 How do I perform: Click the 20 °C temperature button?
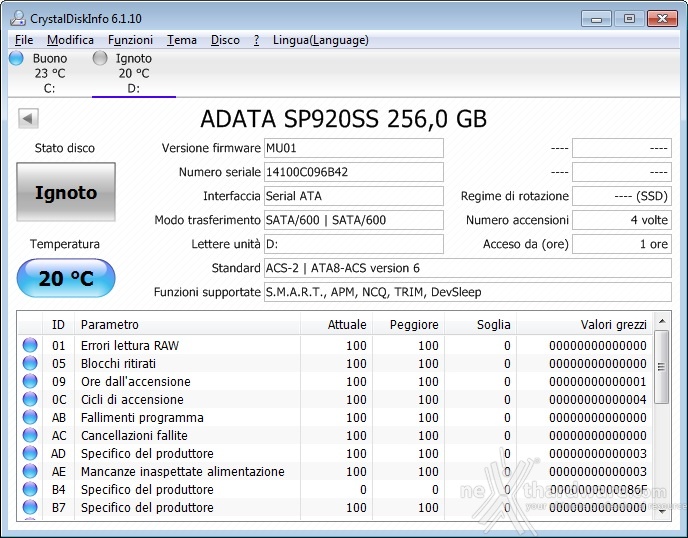click(x=66, y=278)
